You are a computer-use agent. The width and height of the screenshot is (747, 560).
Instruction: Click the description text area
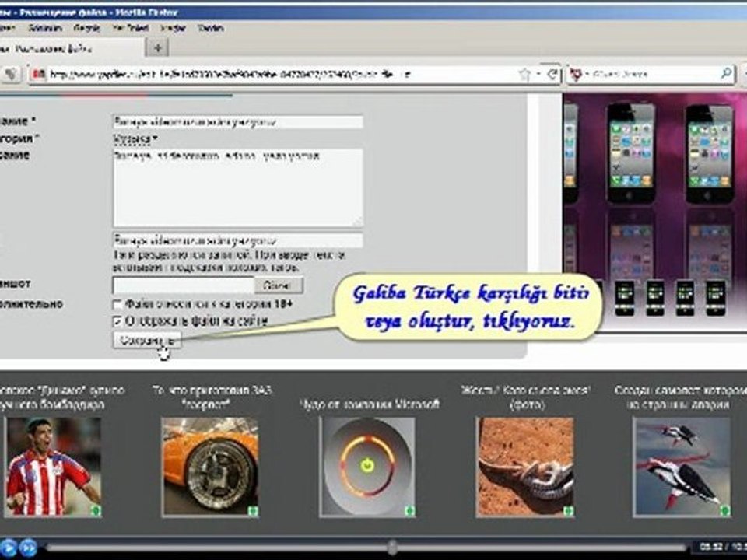click(x=238, y=187)
